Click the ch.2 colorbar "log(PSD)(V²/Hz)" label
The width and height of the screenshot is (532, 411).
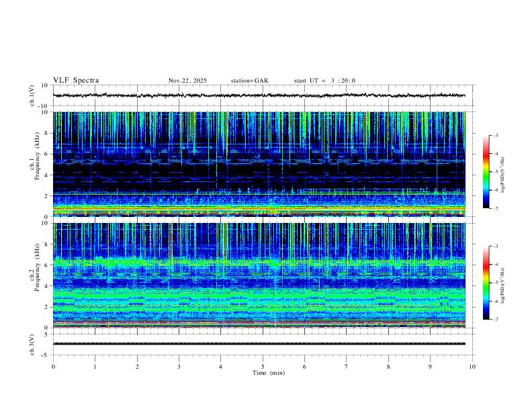[503, 286]
